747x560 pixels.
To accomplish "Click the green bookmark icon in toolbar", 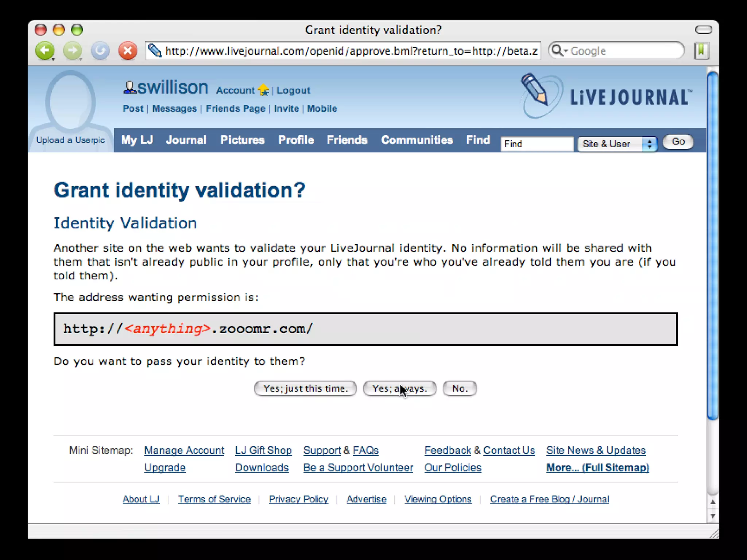I will (702, 51).
